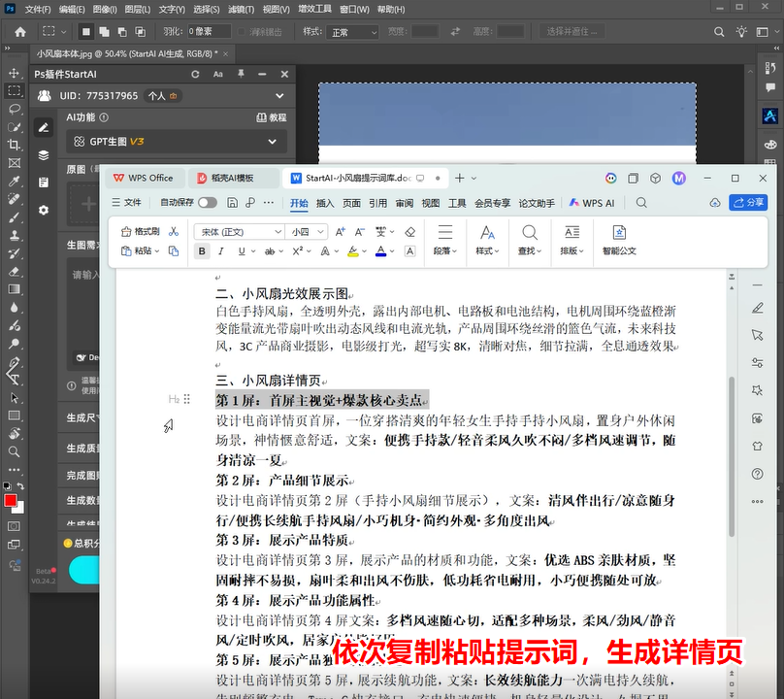Click the Italic button in WPS
The width and height of the screenshot is (784, 699).
(x=221, y=251)
